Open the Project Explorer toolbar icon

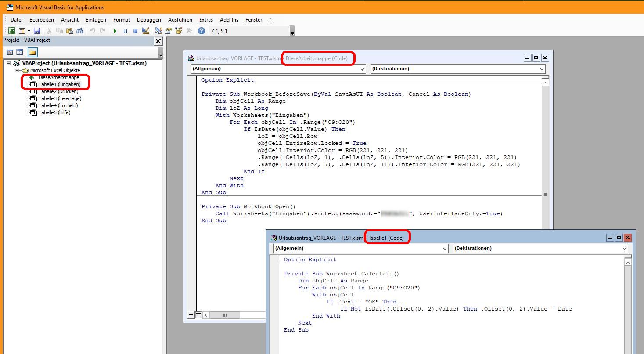158,31
